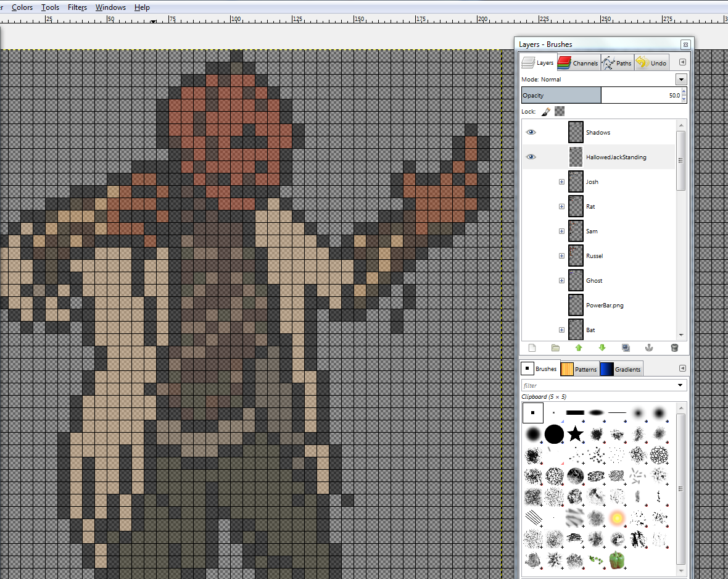Anchor the floating layer (anchor icon)
This screenshot has height=579, width=728.
point(649,348)
